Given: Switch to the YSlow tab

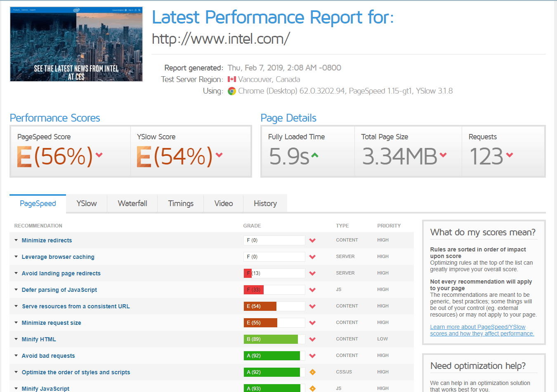Looking at the screenshot, I should [87, 204].
